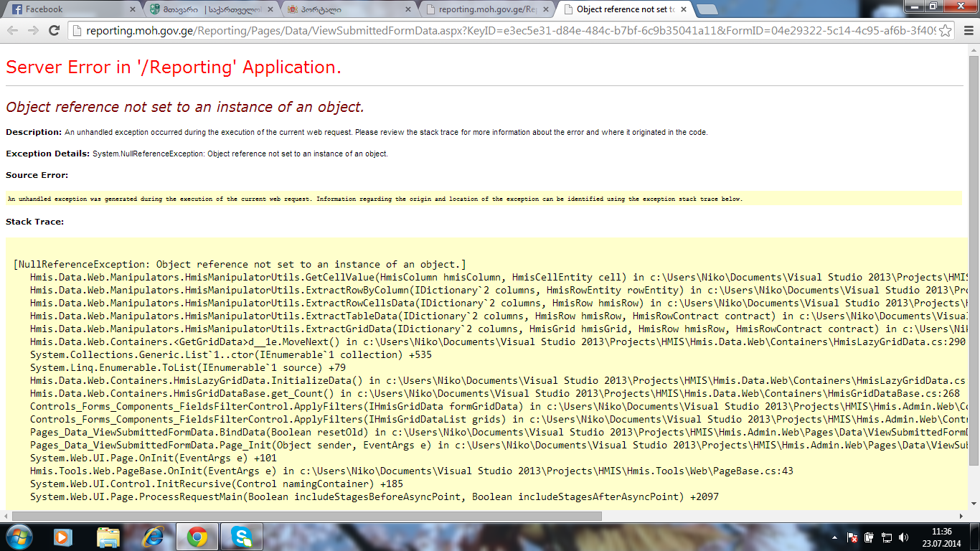Open Windows Media Player from the taskbar
Image resolution: width=980 pixels, height=551 pixels.
point(64,536)
